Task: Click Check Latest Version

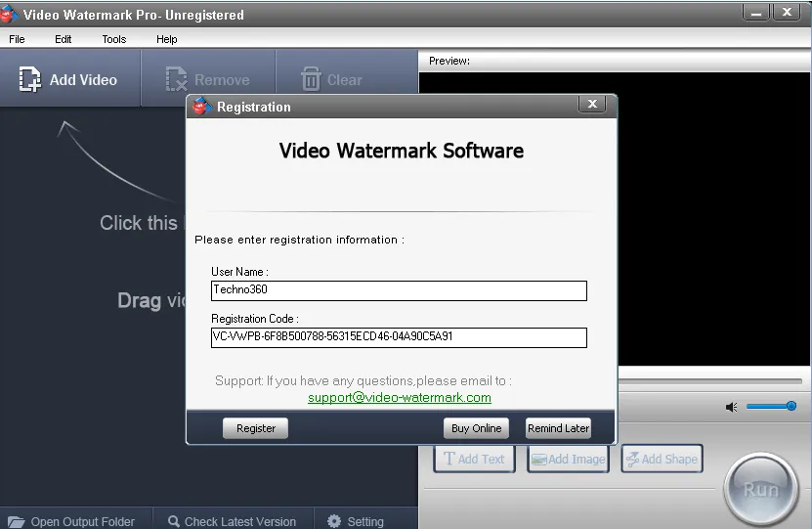Action: click(x=232, y=521)
